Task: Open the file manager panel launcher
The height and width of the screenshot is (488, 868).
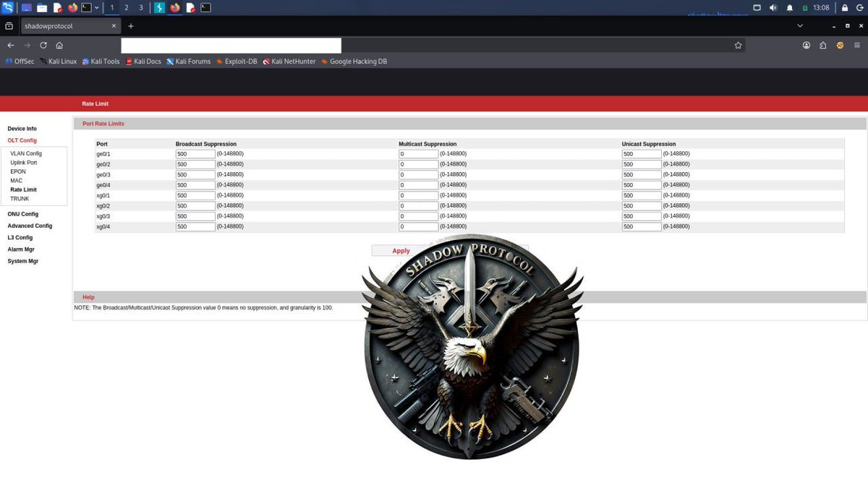Action: tap(42, 7)
